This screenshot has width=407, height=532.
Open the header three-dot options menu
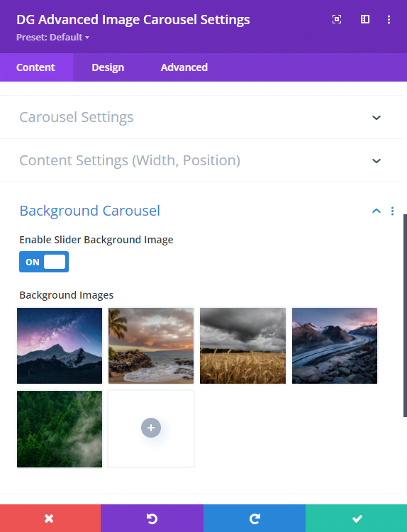point(389,19)
